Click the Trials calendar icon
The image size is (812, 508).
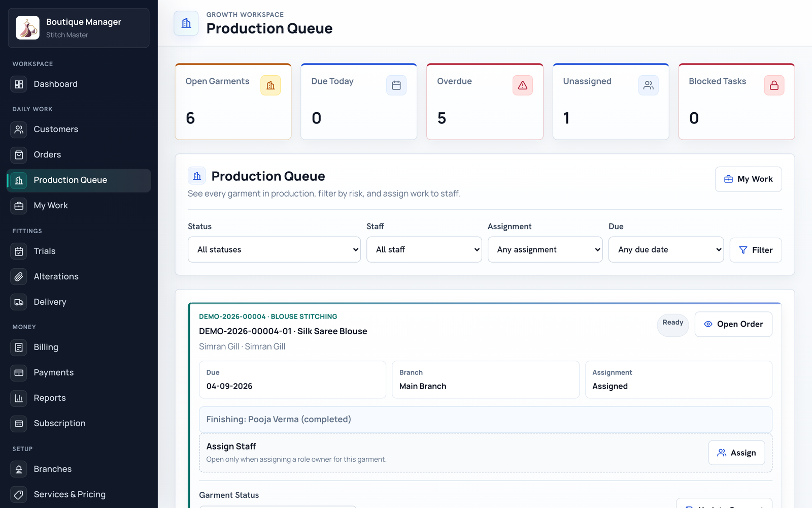[x=19, y=251]
